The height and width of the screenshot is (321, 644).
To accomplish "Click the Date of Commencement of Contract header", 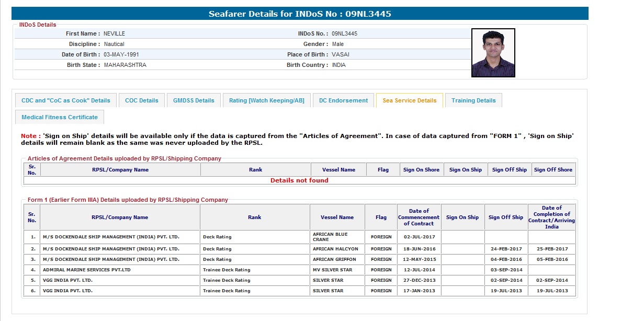I will pos(419,217).
